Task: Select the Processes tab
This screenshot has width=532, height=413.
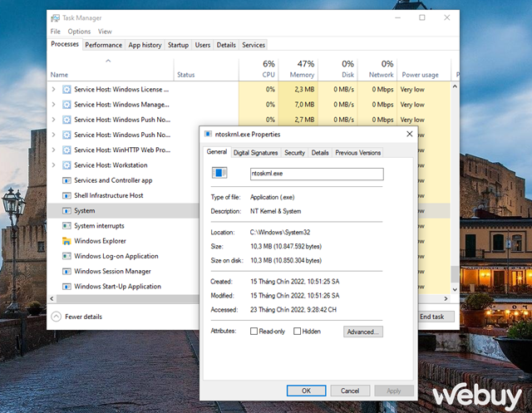Action: (x=65, y=44)
